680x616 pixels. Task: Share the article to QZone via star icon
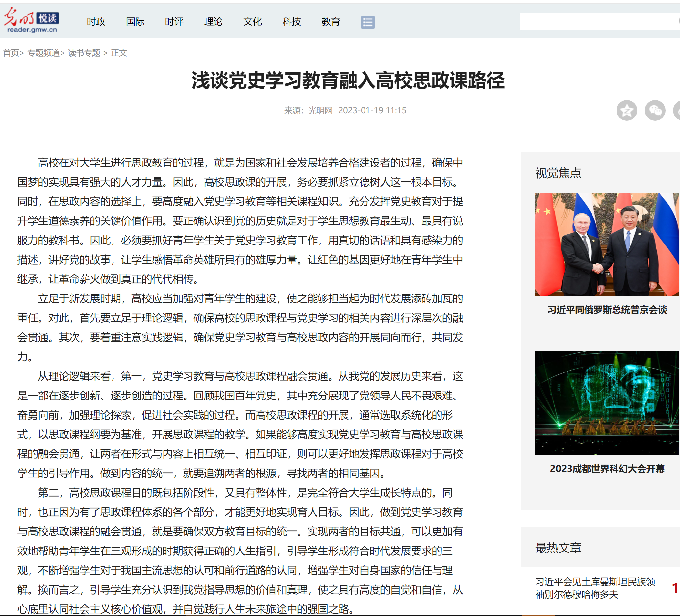tap(627, 110)
